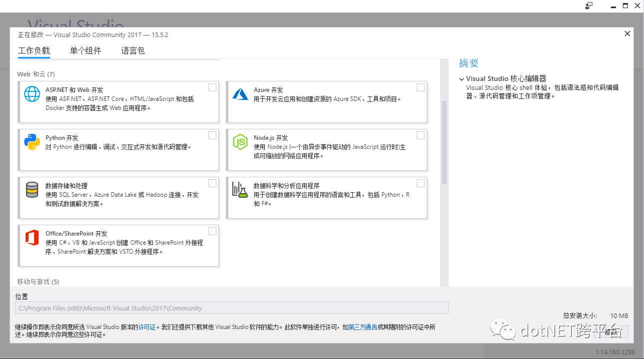Check the 数据科学和分析应用程序 checkbox

tap(420, 183)
